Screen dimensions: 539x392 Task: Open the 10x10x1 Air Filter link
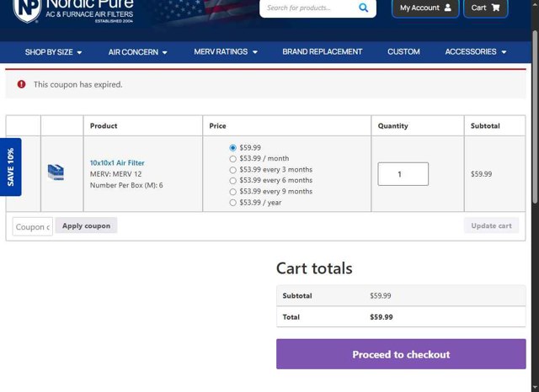(x=117, y=162)
